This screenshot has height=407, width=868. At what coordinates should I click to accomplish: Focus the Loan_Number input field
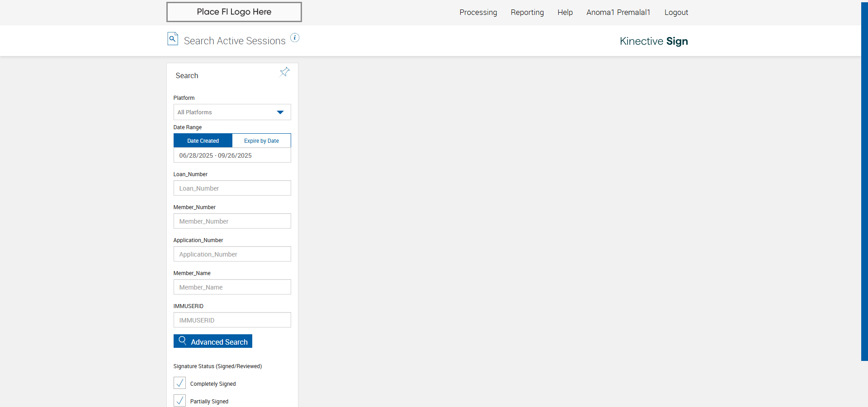[232, 188]
